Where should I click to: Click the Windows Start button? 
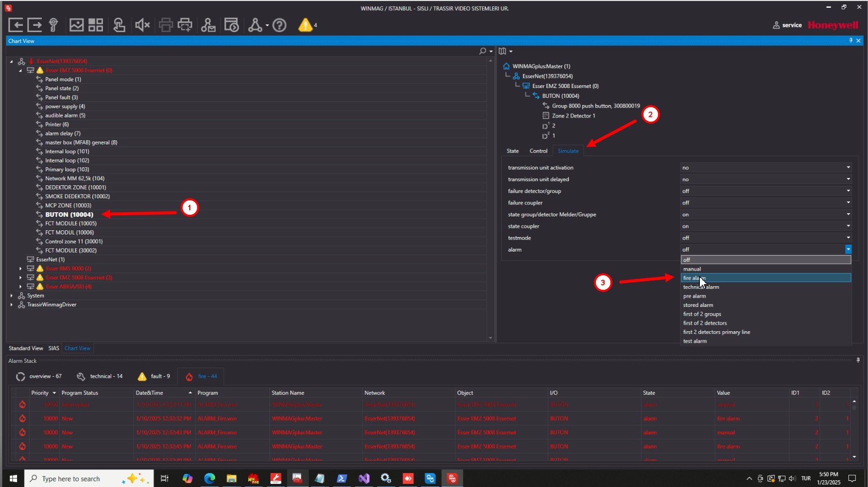tap(13, 478)
